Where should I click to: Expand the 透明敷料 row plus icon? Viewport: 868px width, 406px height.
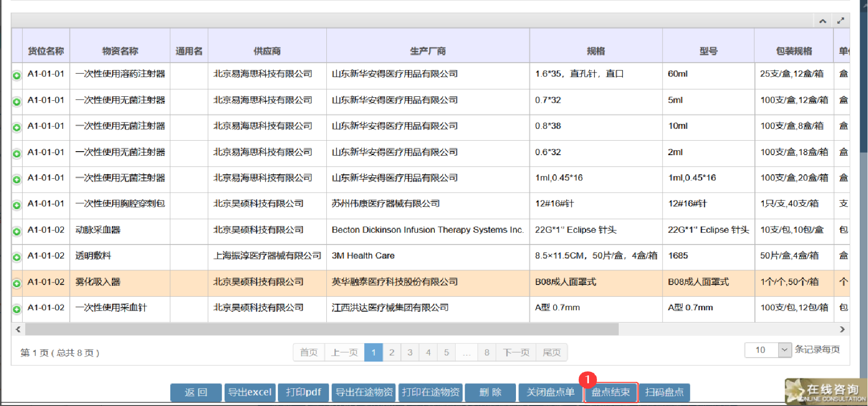(x=17, y=257)
